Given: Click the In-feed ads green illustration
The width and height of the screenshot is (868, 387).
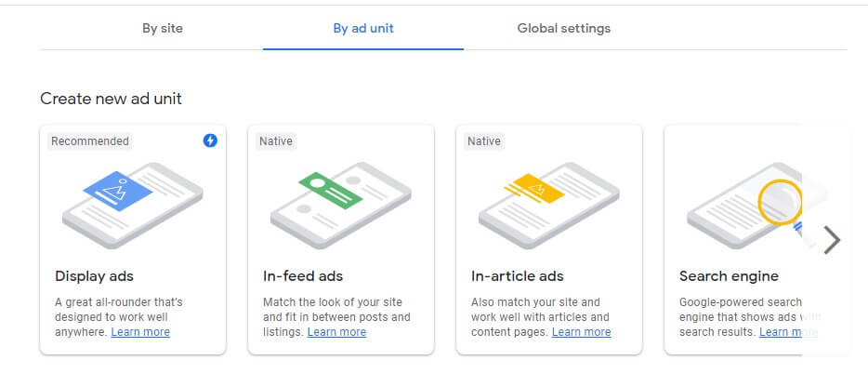Looking at the screenshot, I should pos(340,206).
